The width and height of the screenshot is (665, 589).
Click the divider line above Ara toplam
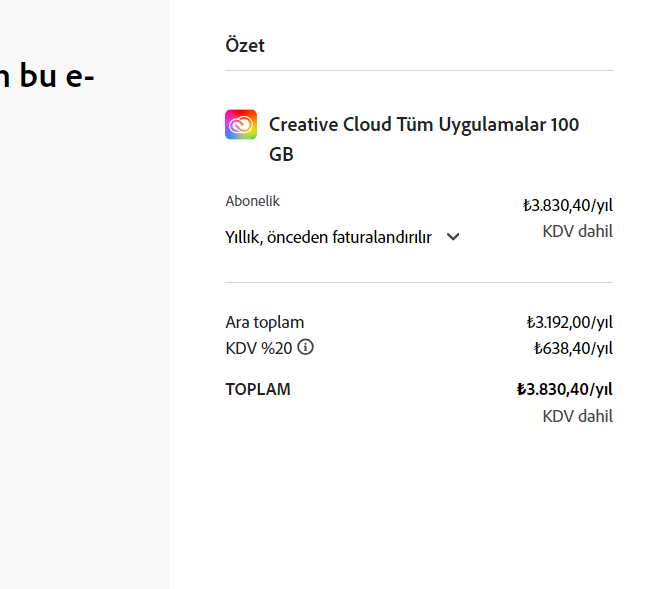[419, 282]
